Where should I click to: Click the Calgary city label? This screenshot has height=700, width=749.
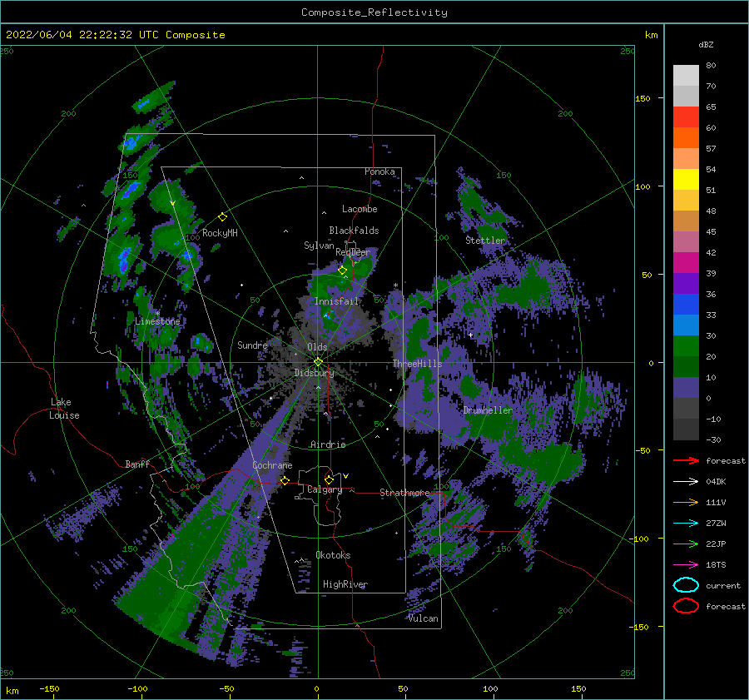(x=325, y=489)
